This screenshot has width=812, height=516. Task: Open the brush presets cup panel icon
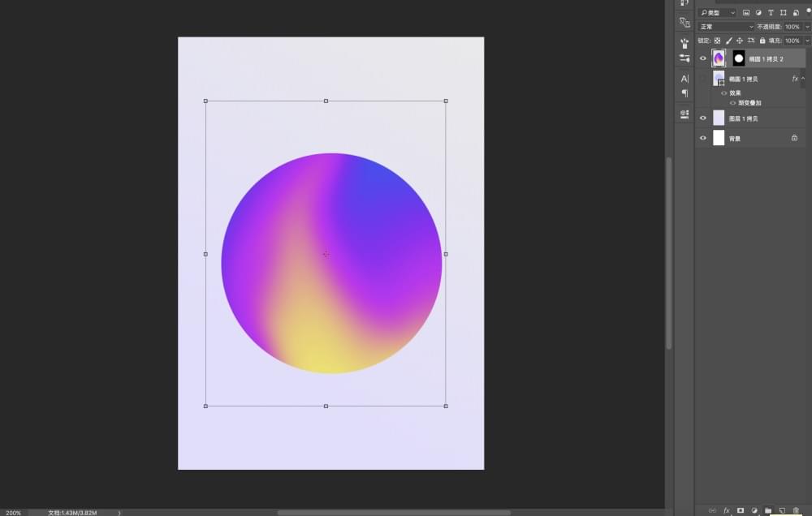685,43
